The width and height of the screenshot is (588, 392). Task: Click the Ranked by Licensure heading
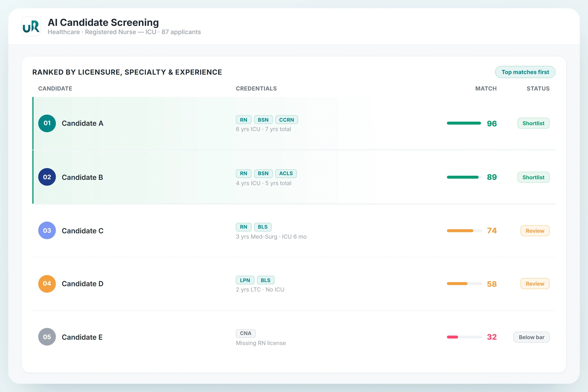[x=127, y=72]
